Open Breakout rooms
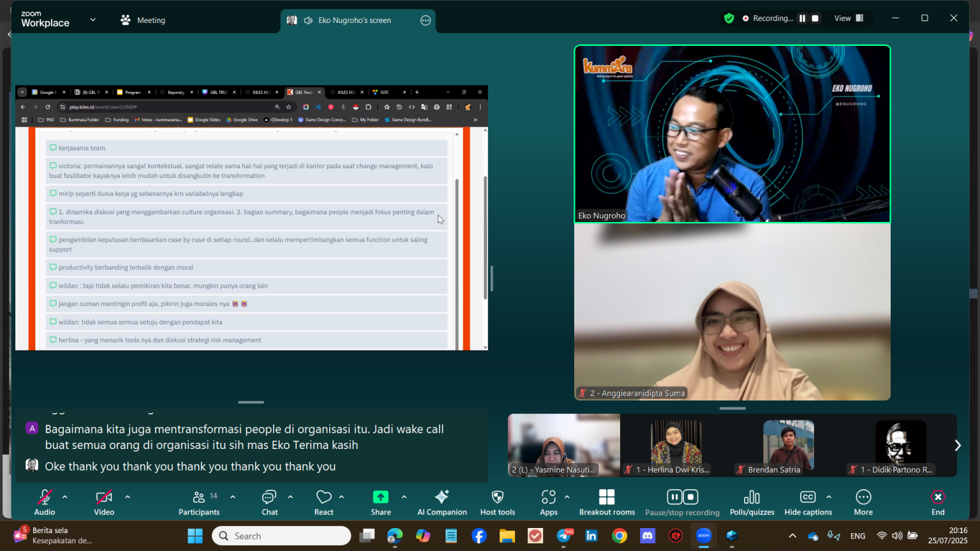Screen dimensions: 980x551 click(607, 502)
